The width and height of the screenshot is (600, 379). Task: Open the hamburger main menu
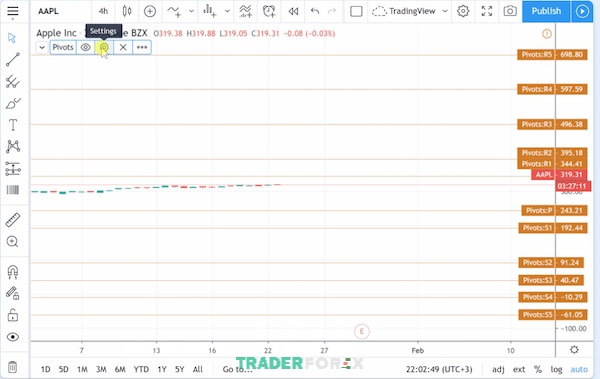[13, 11]
